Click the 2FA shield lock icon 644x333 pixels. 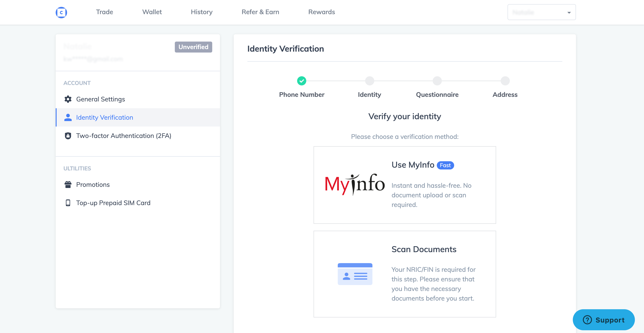click(x=68, y=136)
